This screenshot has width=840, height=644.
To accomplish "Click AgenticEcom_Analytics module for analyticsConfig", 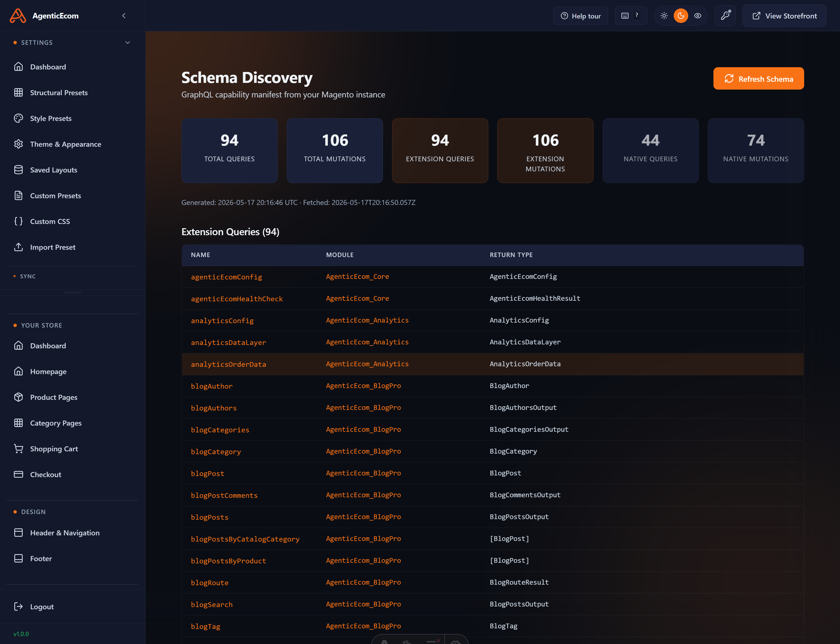I will pos(367,320).
